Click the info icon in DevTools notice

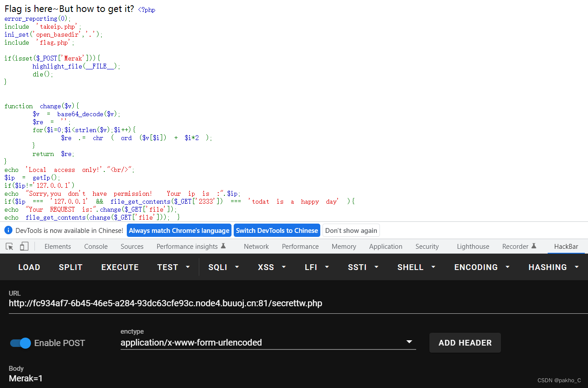coord(8,230)
